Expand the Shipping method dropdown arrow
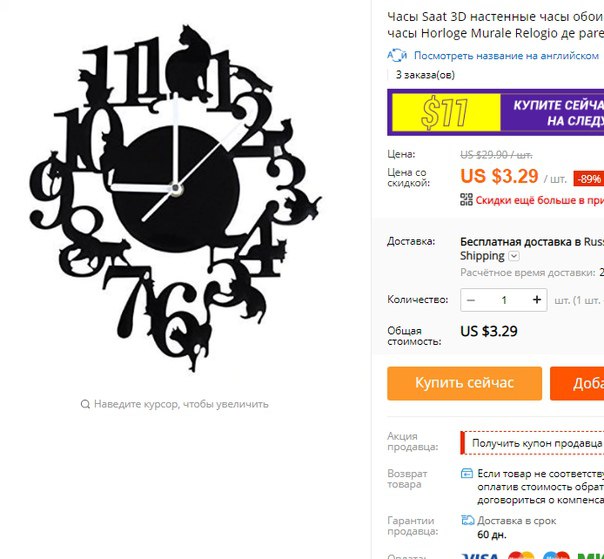This screenshot has height=559, width=604. tap(514, 256)
